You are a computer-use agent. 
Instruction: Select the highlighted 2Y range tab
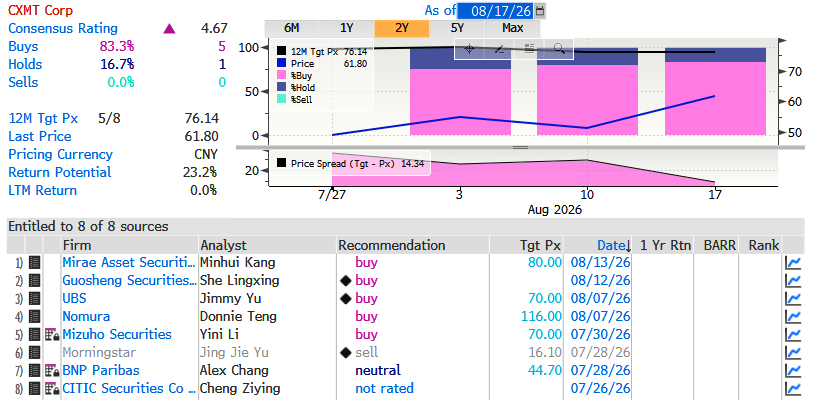click(x=402, y=28)
